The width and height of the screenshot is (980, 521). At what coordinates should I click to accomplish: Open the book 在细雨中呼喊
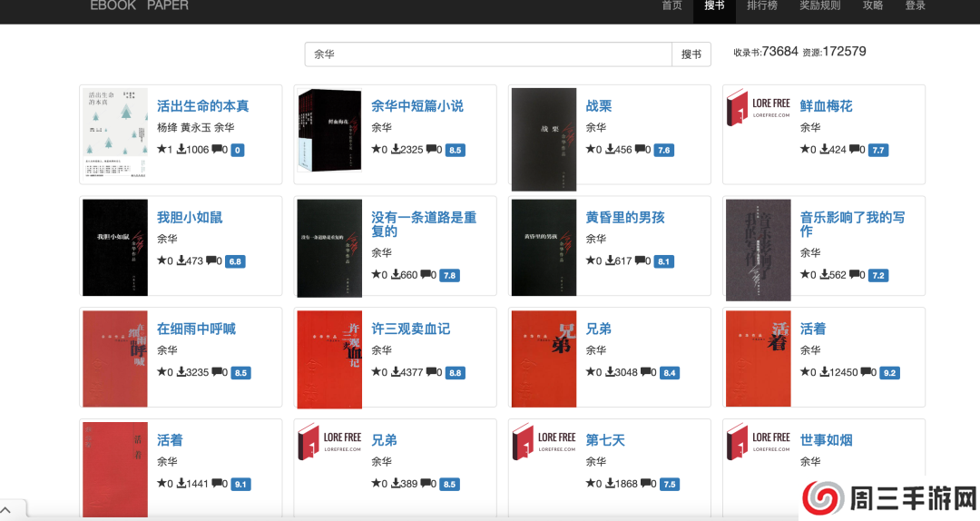coord(196,329)
